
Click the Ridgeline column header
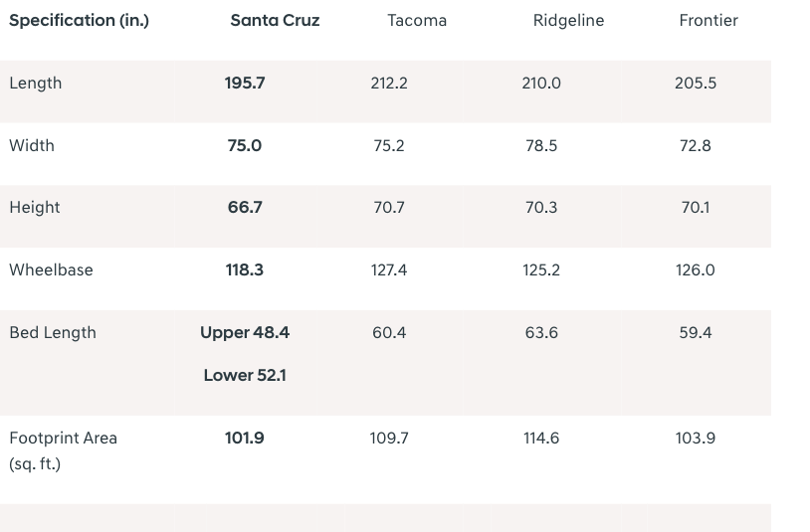(x=568, y=20)
